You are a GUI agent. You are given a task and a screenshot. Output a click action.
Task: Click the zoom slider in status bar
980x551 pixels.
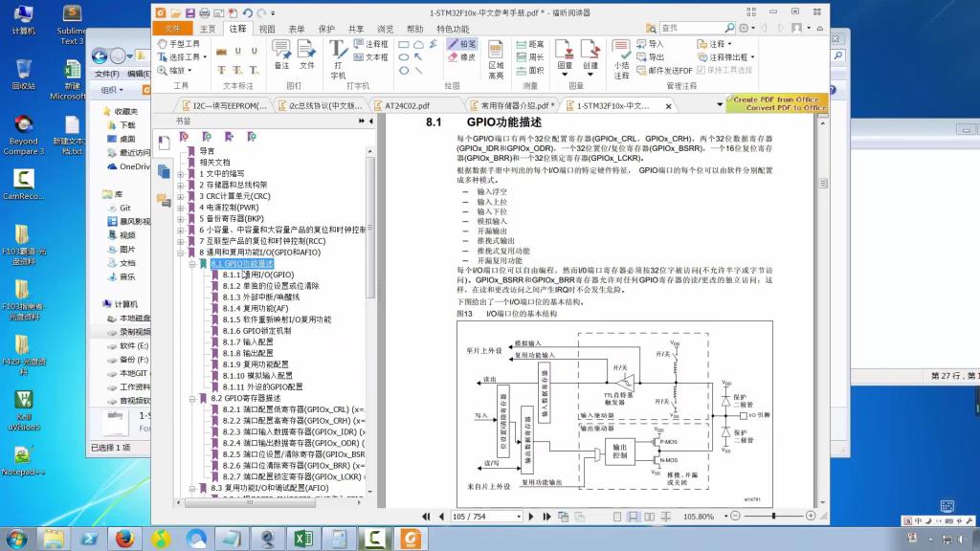[x=773, y=517]
